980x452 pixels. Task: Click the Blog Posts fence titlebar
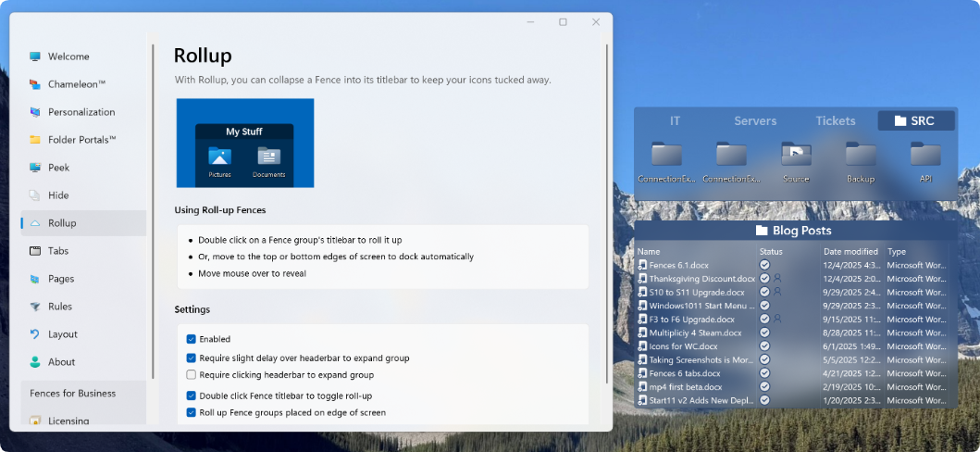[x=795, y=231]
